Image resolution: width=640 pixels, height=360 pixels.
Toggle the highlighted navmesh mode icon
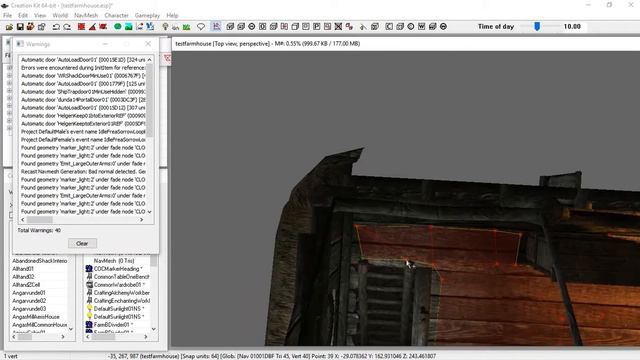(x=216, y=27)
